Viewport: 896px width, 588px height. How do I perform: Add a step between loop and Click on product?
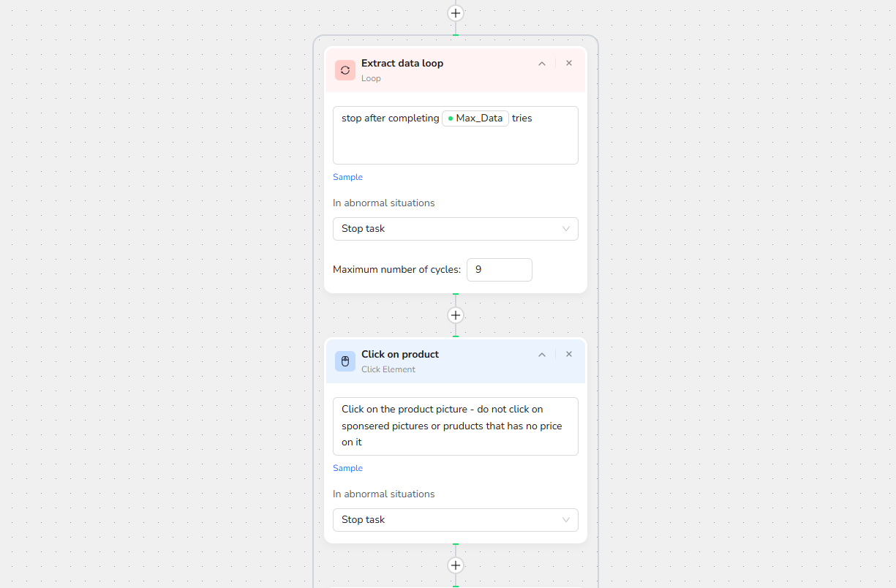(456, 315)
